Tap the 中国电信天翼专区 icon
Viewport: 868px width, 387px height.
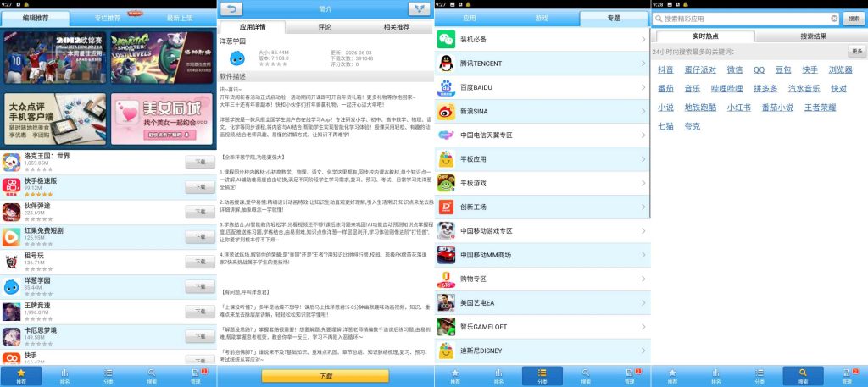pos(446,135)
